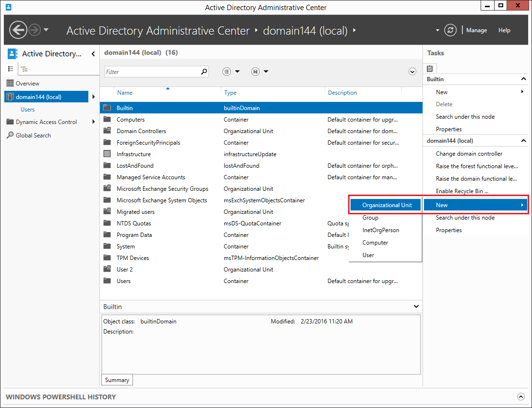
Task: Select Microsoft Exchange System Objects icon
Action: 107,200
